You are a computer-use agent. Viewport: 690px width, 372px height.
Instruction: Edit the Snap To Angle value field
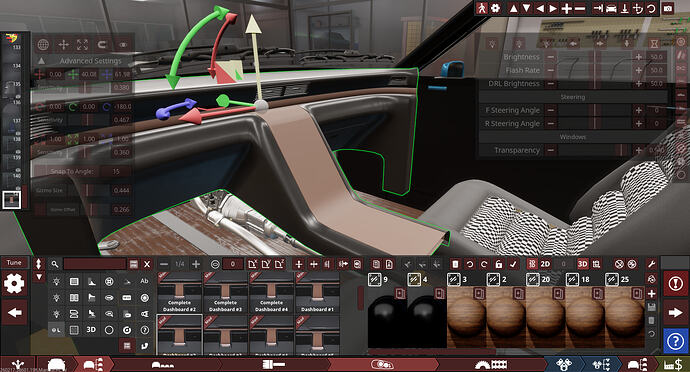tap(116, 171)
